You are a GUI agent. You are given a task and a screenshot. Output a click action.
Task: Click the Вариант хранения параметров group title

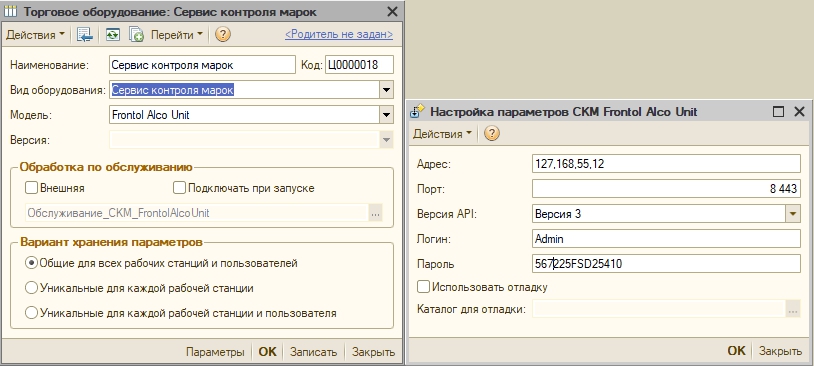pos(111,242)
